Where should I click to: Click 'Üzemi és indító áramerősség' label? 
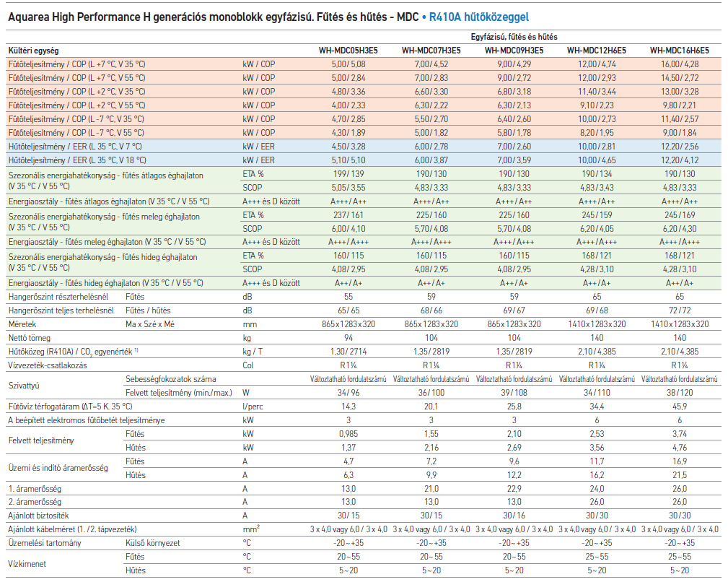pyautogui.click(x=58, y=468)
